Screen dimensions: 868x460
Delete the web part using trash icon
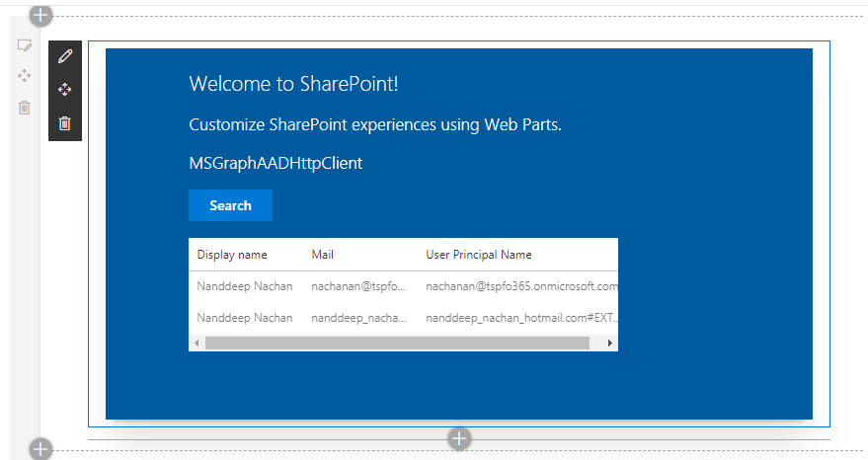point(65,123)
